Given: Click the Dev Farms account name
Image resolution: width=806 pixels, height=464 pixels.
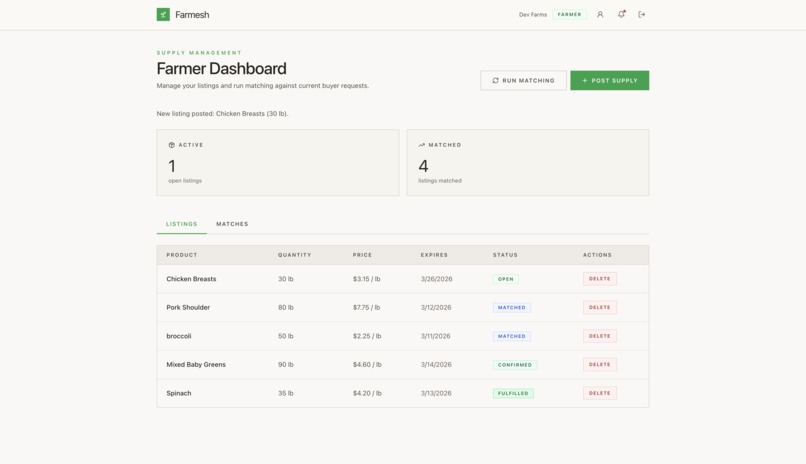Looking at the screenshot, I should click(x=533, y=14).
